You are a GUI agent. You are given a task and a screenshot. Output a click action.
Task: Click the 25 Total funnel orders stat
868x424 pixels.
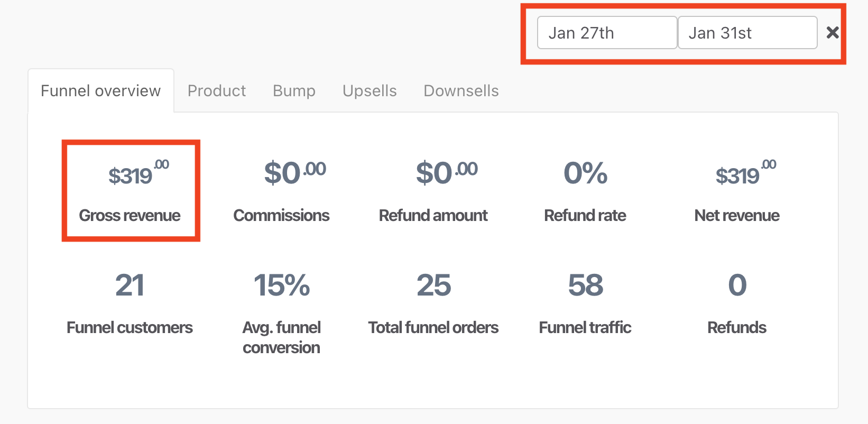[x=433, y=285]
